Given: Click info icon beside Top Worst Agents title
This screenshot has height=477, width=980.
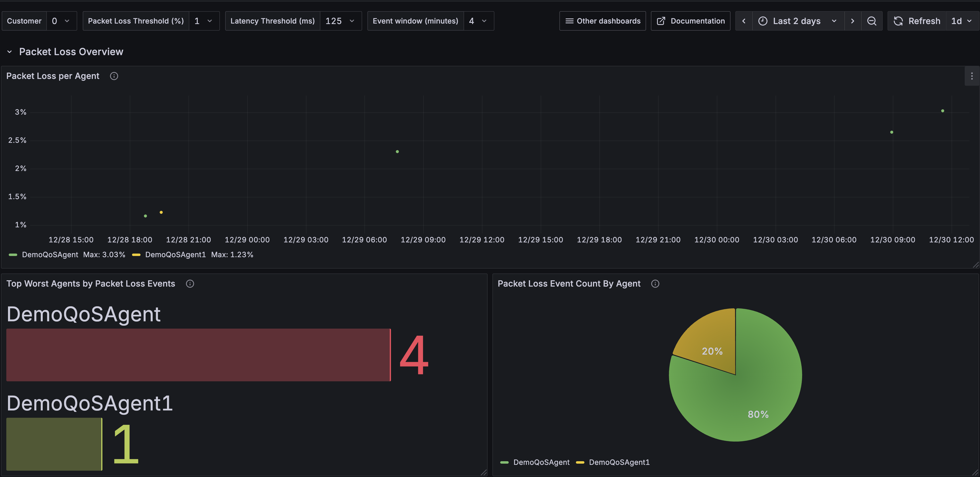Looking at the screenshot, I should [190, 284].
